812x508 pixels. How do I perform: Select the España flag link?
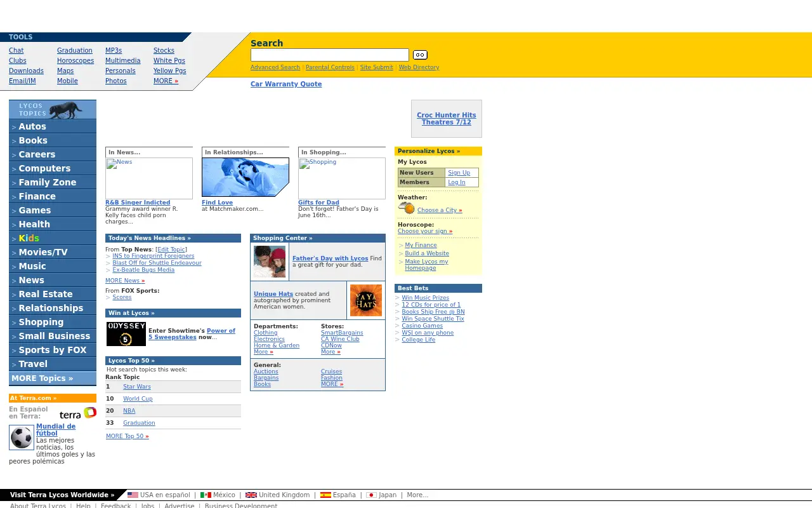pos(337,495)
